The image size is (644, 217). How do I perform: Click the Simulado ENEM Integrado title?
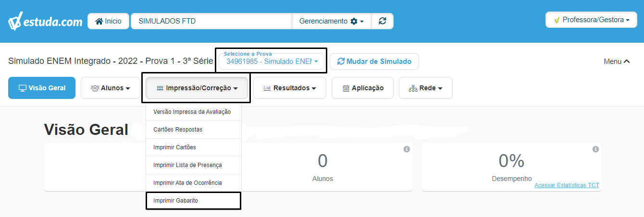(111, 61)
